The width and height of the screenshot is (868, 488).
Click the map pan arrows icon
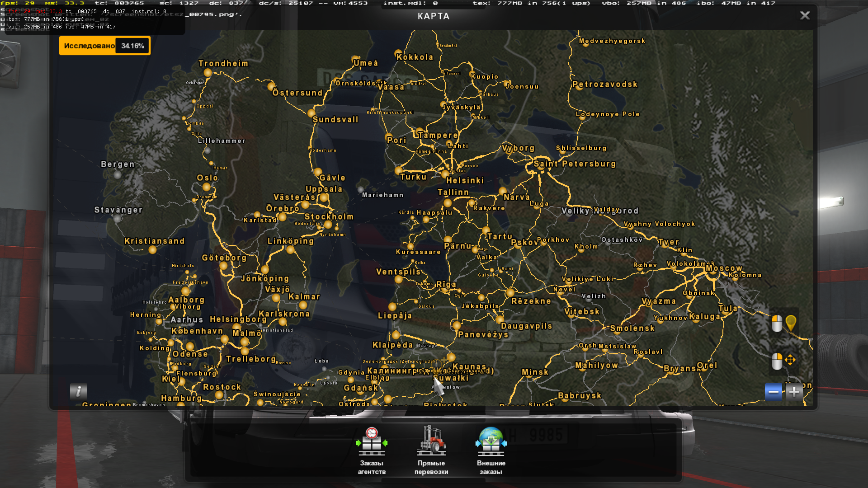[x=790, y=360]
